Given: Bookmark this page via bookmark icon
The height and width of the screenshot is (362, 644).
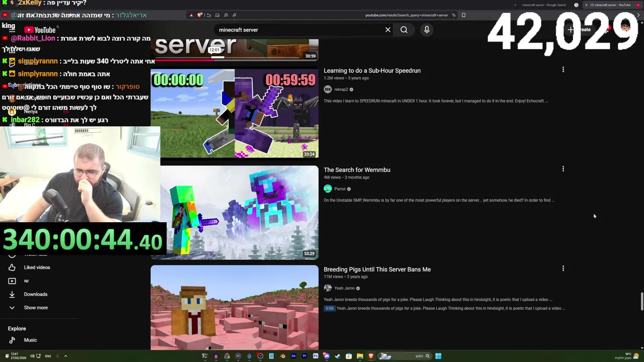Looking at the screenshot, I should click(463, 15).
